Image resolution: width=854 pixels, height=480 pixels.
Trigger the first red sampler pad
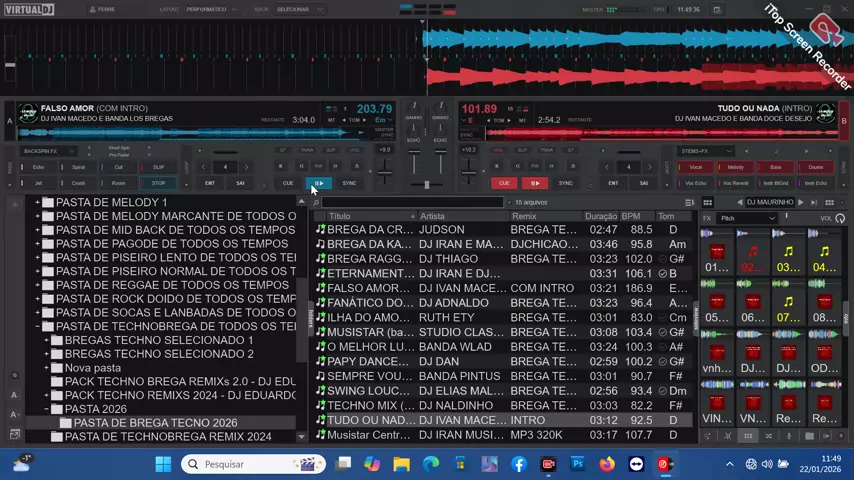pos(716,252)
